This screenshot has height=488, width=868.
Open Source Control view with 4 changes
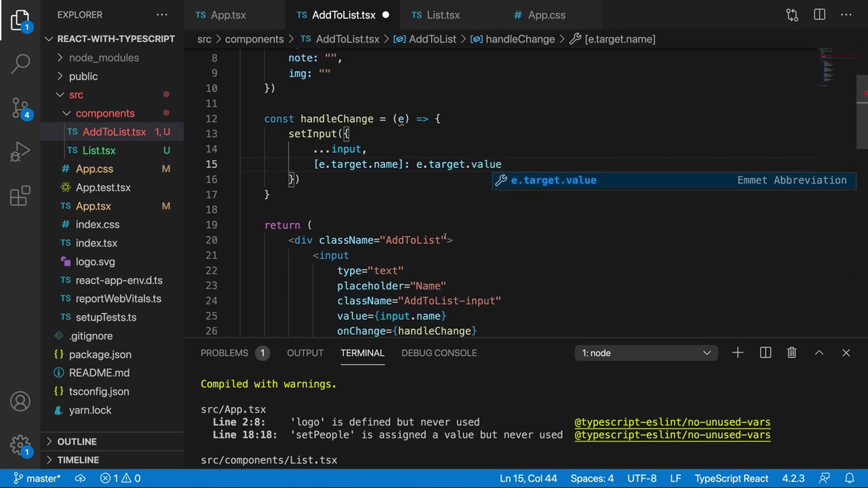pos(20,108)
